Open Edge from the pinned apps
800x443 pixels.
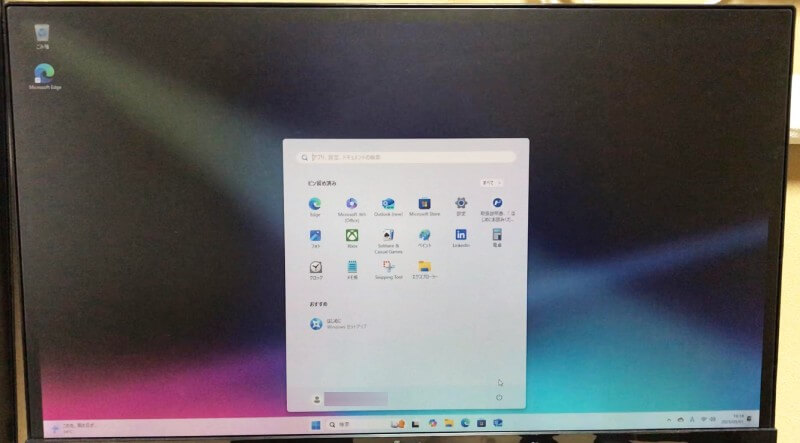click(315, 207)
